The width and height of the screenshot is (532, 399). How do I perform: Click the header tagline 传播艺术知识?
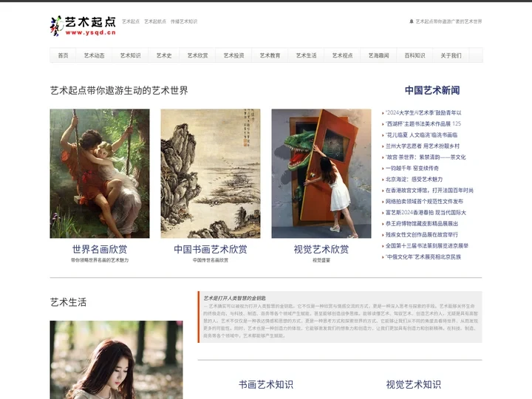pyautogui.click(x=184, y=21)
